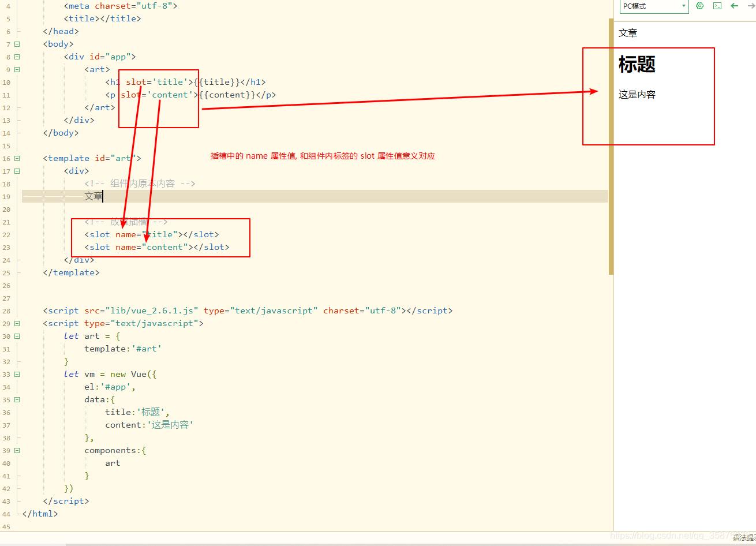
Task: Collapse the art tag fold at line 9
Action: (x=17, y=69)
